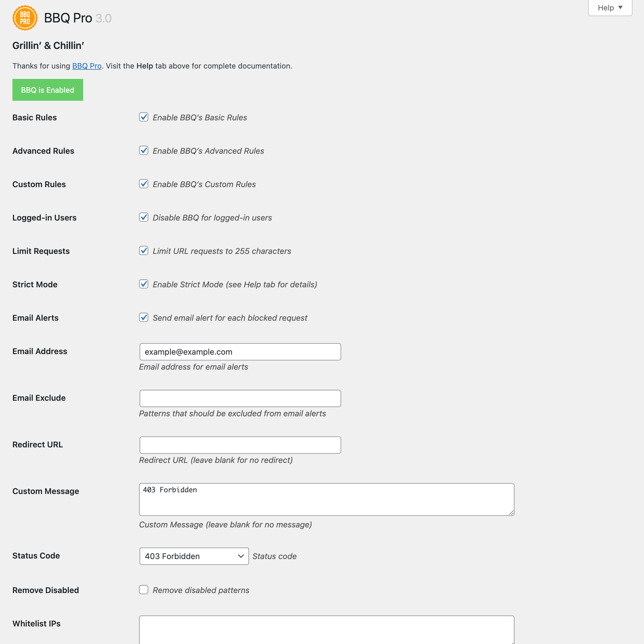This screenshot has height=644, width=644.
Task: Toggle the Custom Rules checkbox
Action: 144,184
